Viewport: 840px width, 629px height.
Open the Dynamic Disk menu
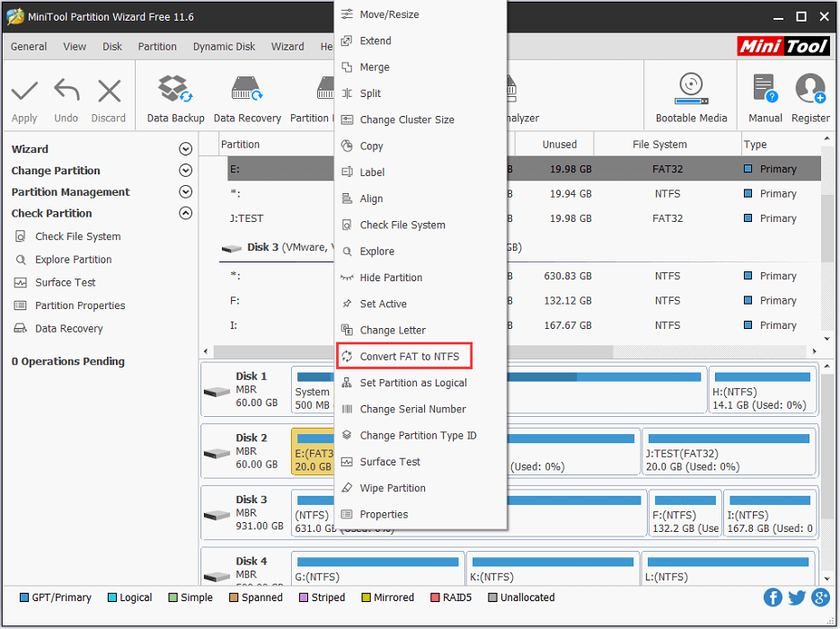coord(224,47)
